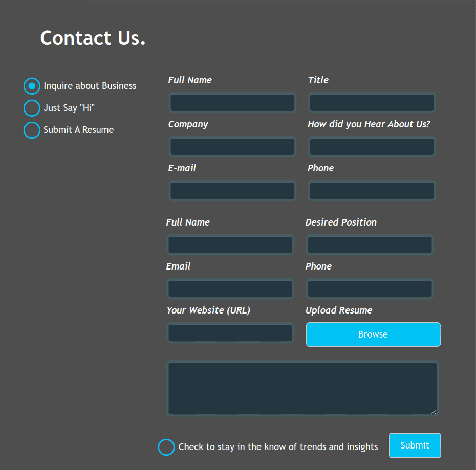Focus the Phone field under Desired Position
Image resolution: width=476 pixels, height=470 pixels.
click(x=370, y=288)
